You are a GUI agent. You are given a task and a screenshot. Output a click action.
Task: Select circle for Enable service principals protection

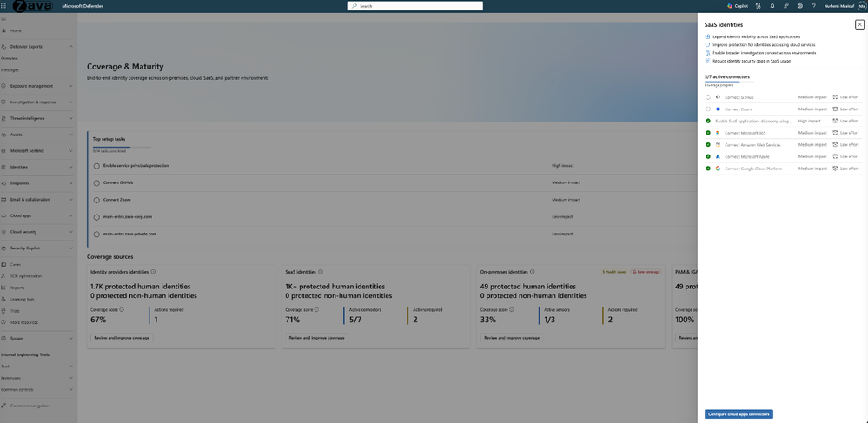(x=96, y=166)
